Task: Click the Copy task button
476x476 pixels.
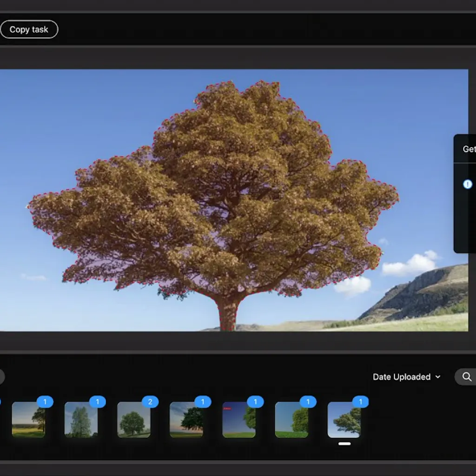Action: click(x=29, y=29)
